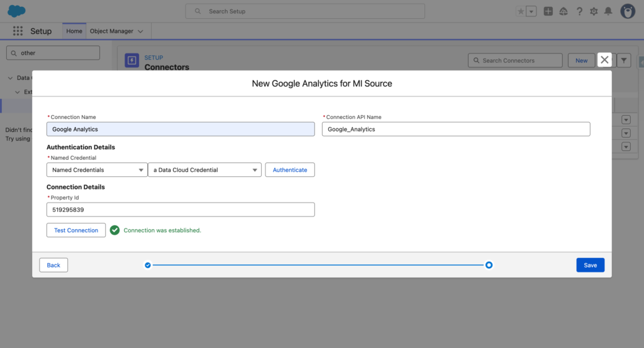Viewport: 644px width, 348px height.
Task: Close the New Google Analytics dialog
Action: [604, 60]
